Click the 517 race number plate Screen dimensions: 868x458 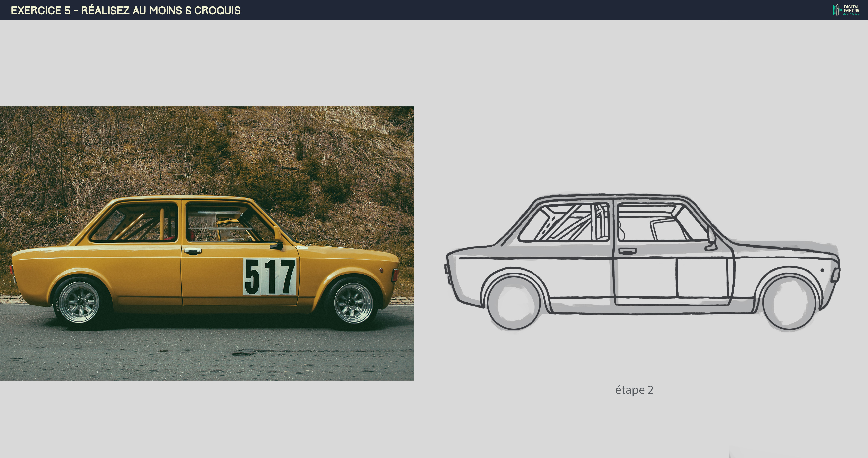(x=270, y=276)
